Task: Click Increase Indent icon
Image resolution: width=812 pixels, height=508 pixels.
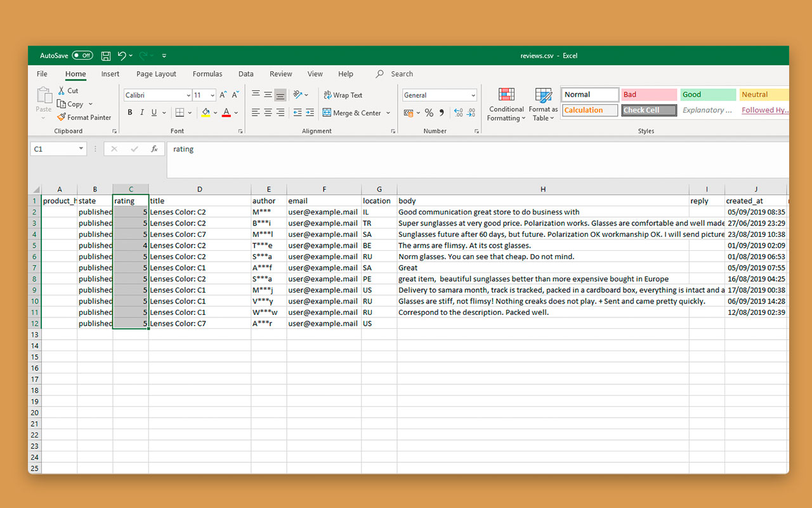Action: pyautogui.click(x=310, y=112)
